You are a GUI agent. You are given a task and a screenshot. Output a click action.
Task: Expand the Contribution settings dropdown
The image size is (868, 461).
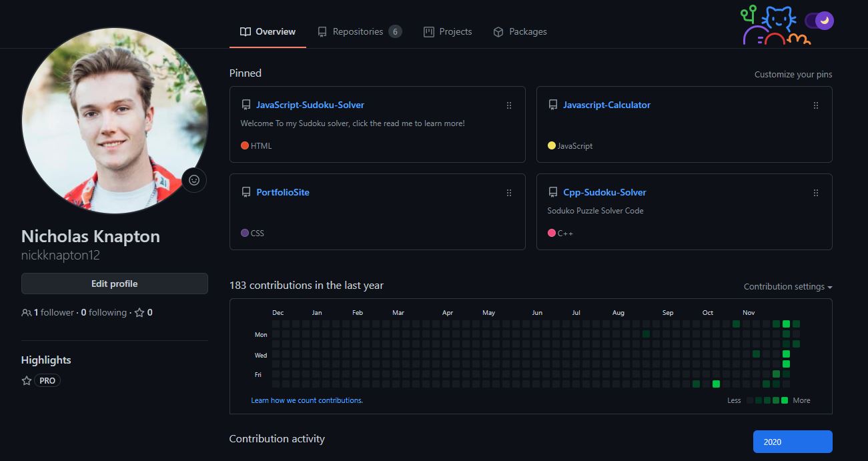tap(788, 287)
